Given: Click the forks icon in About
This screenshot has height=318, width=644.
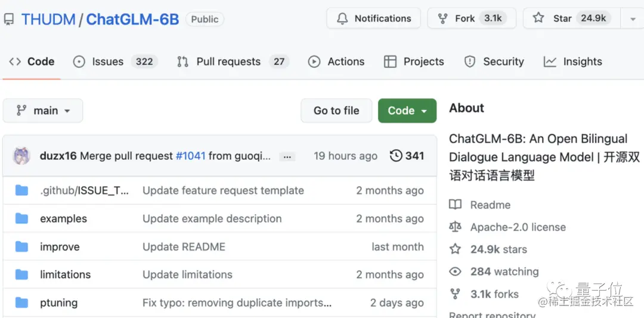Looking at the screenshot, I should (456, 294).
